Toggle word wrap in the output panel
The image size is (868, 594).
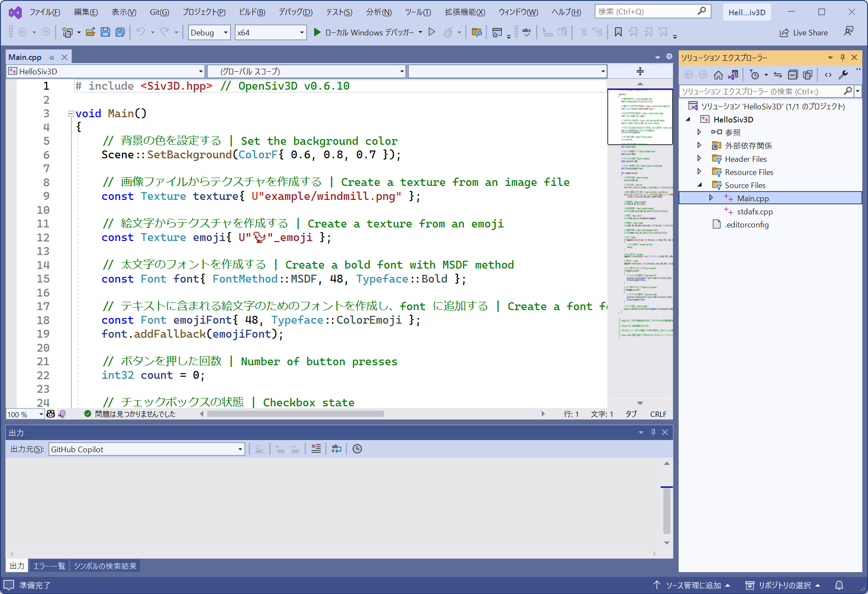click(x=336, y=449)
